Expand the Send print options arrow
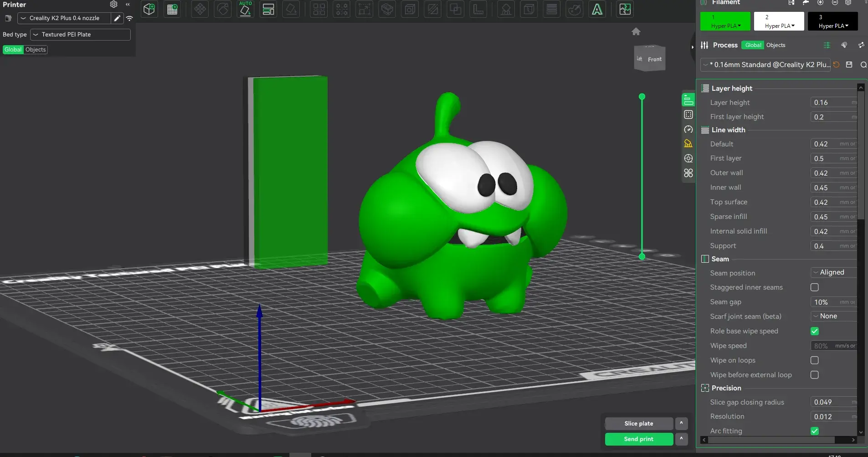The width and height of the screenshot is (868, 457). [681, 439]
